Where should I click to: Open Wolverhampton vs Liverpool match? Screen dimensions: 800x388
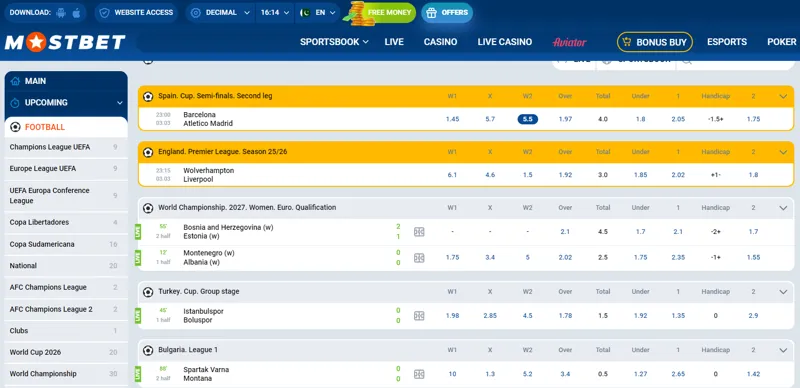tap(209, 175)
